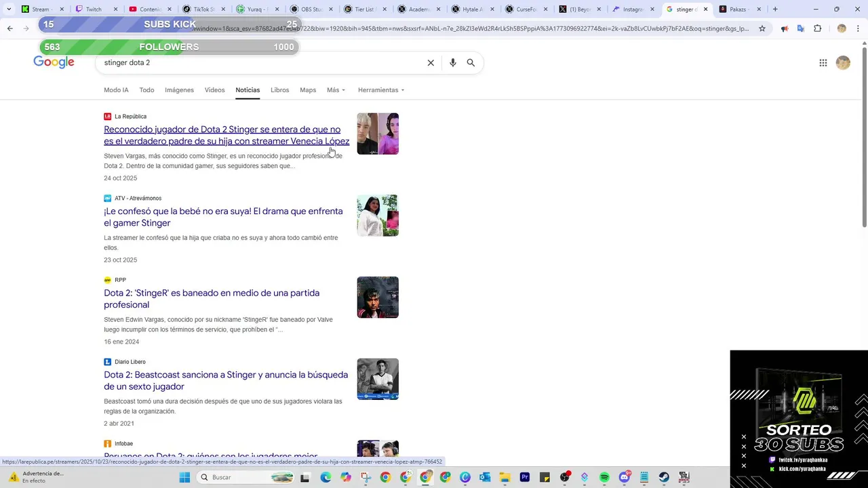Open Adobe Premiere Pro from the taskbar
Image resolution: width=868 pixels, height=488 pixels.
[x=525, y=477]
